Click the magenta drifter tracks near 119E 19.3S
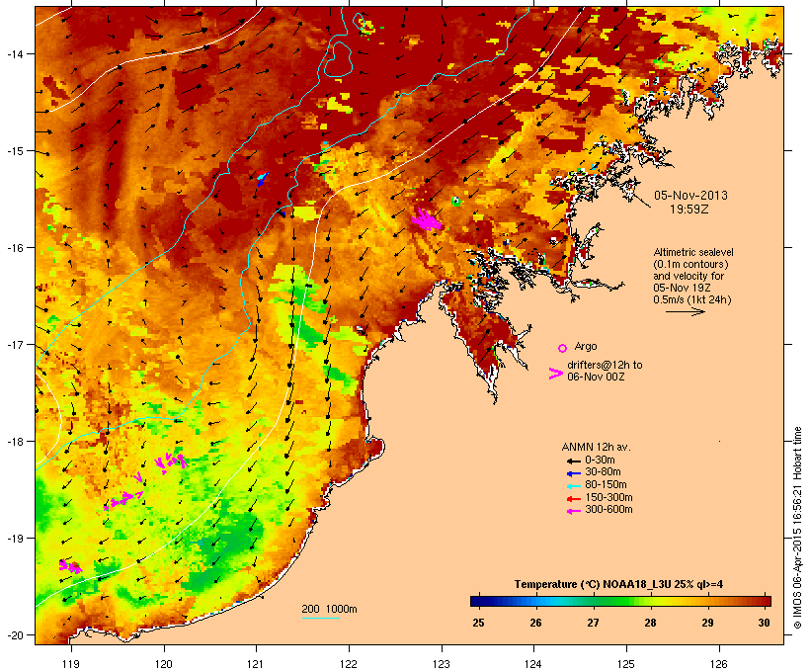810x672 pixels. click(x=70, y=566)
